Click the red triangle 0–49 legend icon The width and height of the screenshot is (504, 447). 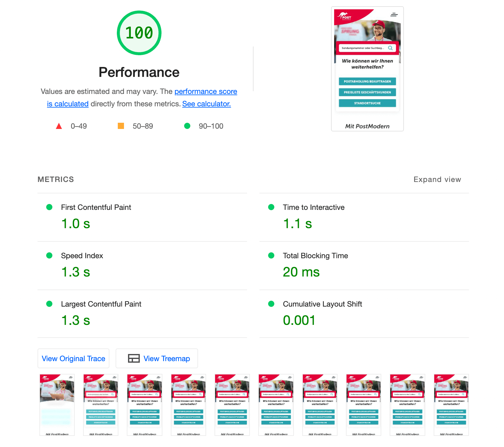coord(59,126)
